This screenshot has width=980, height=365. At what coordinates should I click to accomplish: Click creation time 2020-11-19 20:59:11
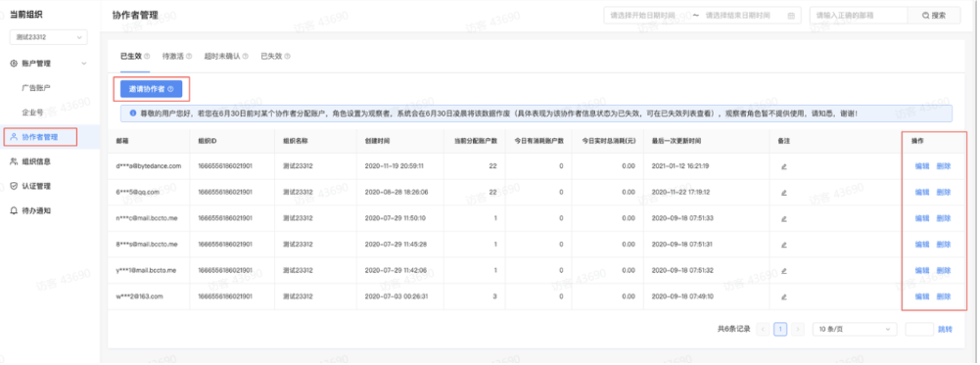tap(395, 166)
